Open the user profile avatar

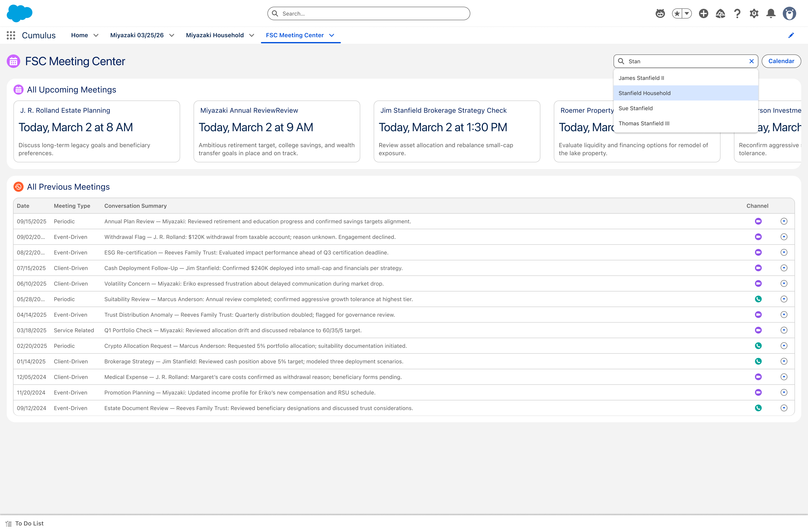point(789,14)
